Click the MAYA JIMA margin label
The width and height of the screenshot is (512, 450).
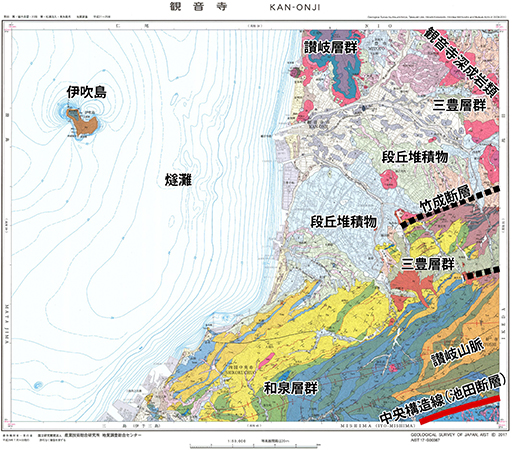[x=7, y=325]
